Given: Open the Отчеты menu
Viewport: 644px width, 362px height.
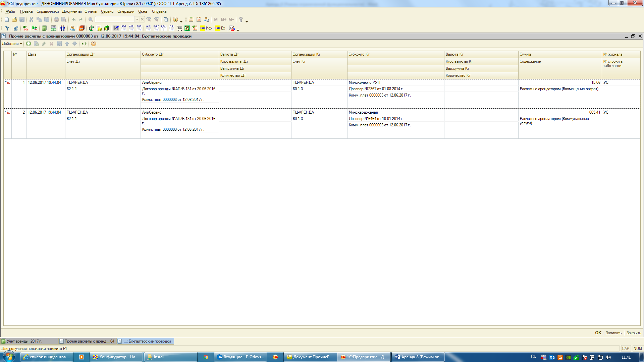Looking at the screenshot, I should 91,11.
